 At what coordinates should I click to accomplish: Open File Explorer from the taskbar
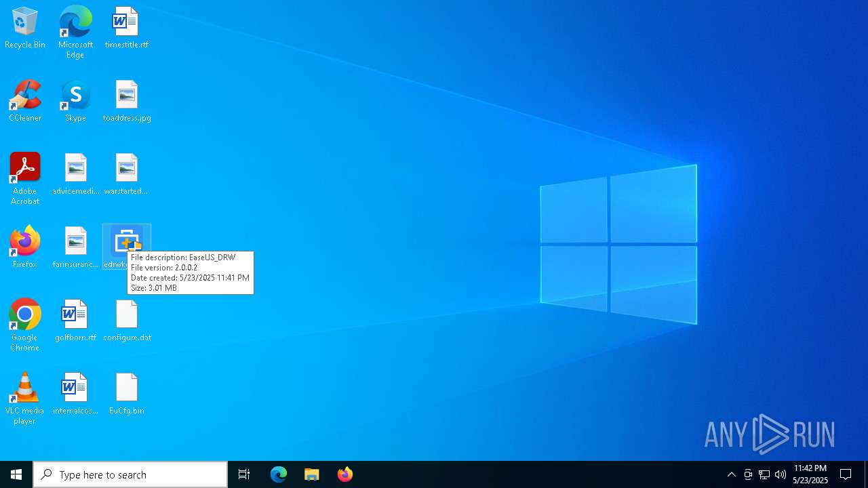[312, 474]
